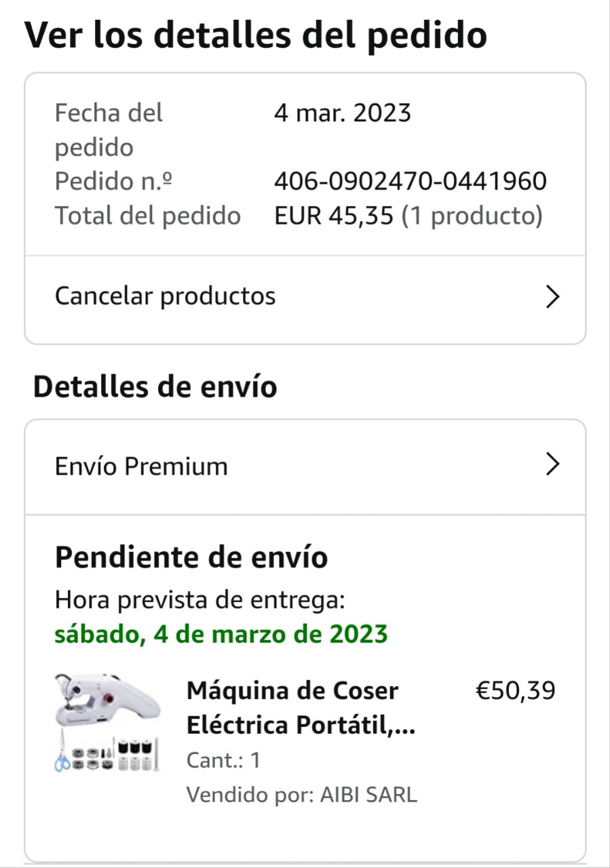Click the Pedido n.º label
The image size is (610, 868).
coord(113,182)
